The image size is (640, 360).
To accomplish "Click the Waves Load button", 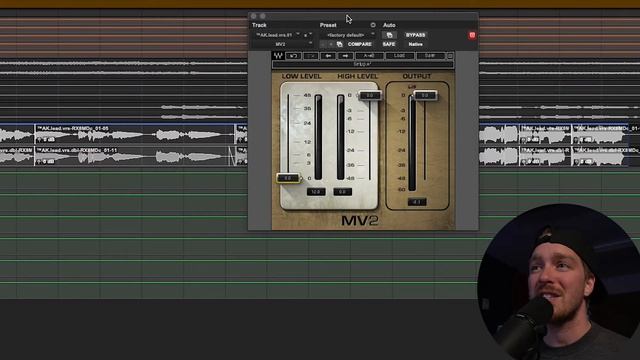I will (400, 56).
